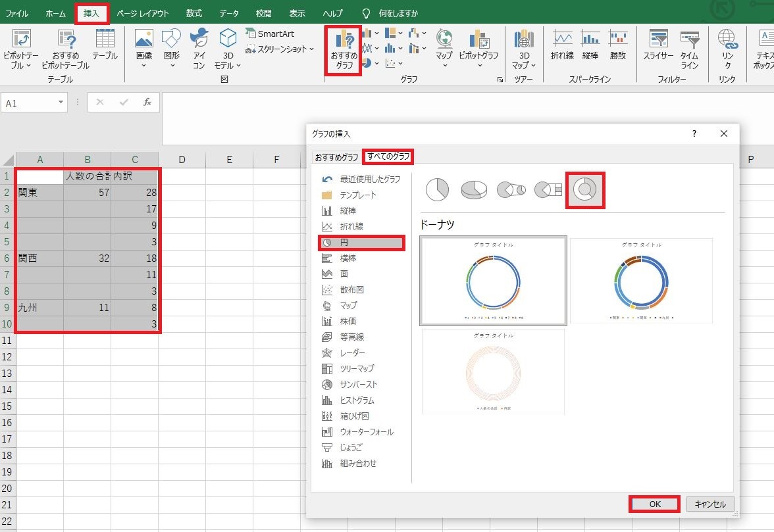Viewport: 774px width, 532px height.
Task: Open the リンク tool
Action: [728, 49]
